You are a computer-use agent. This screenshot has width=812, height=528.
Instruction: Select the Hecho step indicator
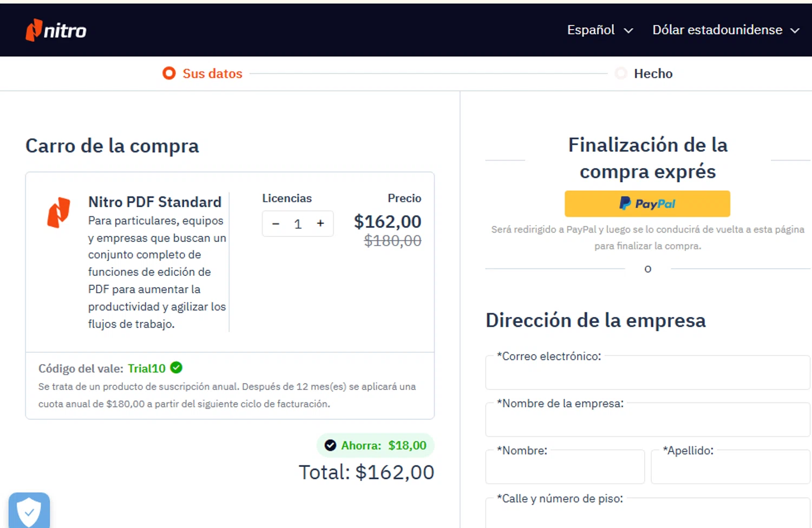(645, 74)
